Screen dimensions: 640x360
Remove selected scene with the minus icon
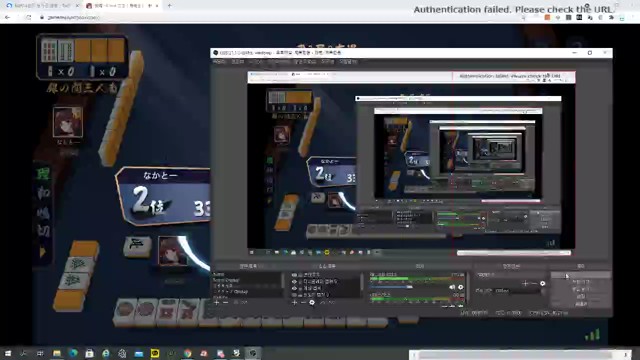coord(226,302)
